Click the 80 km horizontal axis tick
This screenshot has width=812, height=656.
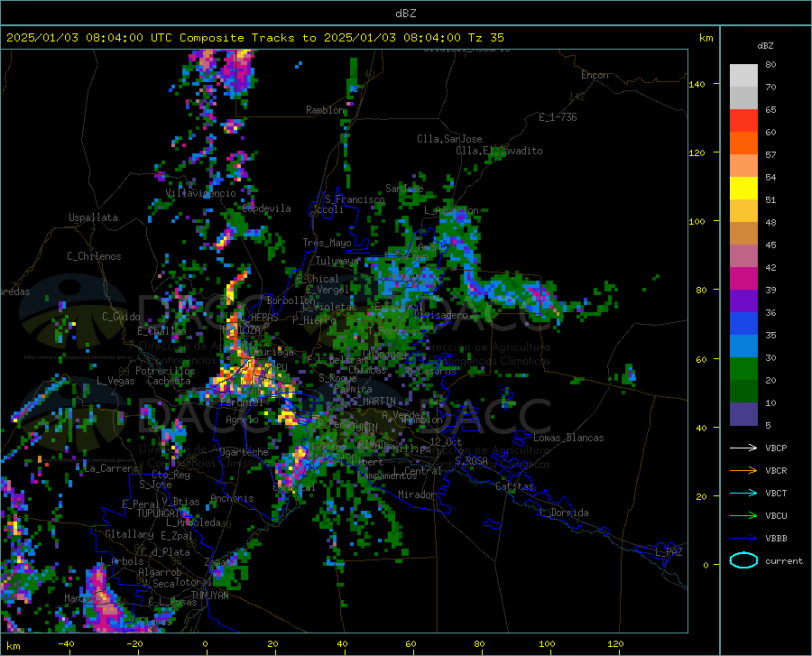480,643
